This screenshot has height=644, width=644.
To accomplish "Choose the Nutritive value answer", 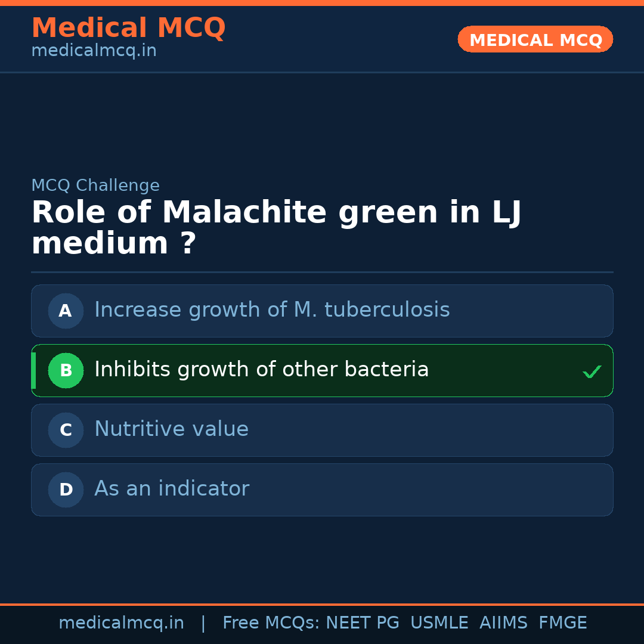I will click(171, 429).
